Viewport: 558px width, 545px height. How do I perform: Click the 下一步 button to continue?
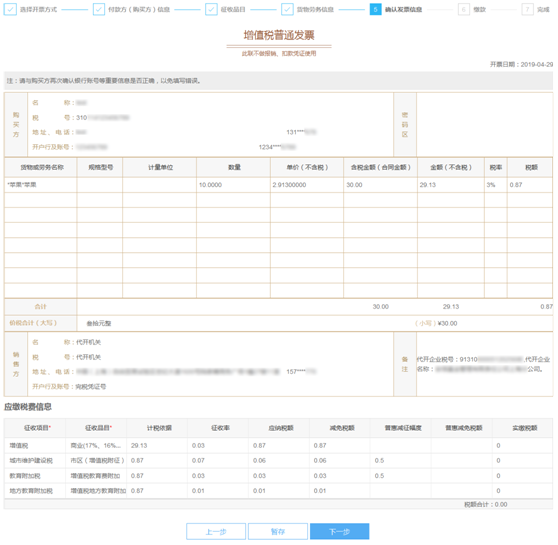tap(339, 531)
